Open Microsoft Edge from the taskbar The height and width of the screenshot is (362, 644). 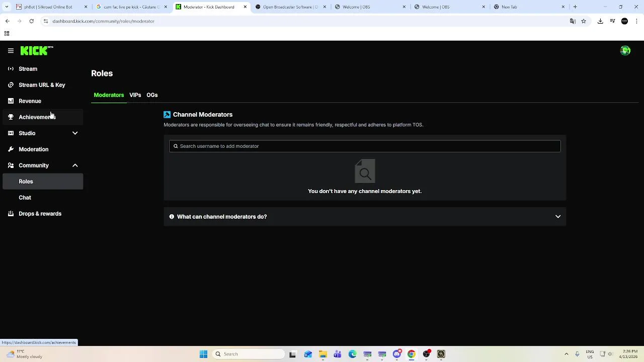[352, 354]
